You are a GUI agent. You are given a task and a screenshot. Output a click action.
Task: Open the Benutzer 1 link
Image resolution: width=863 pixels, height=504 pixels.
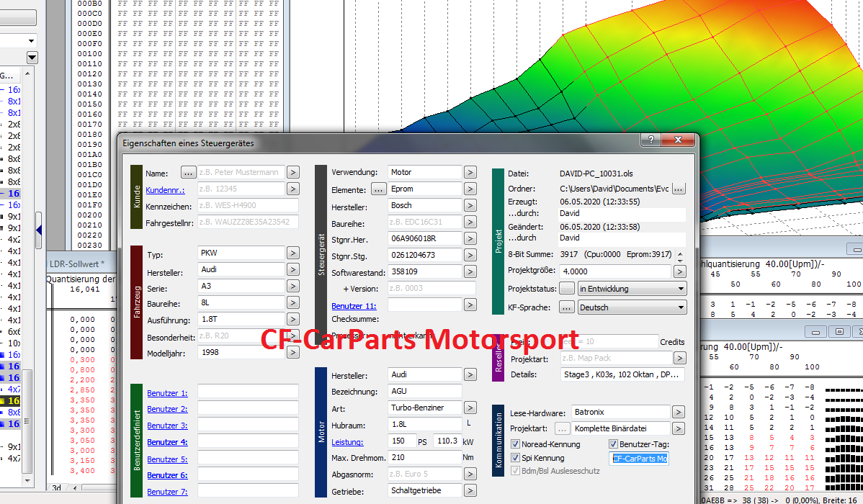[167, 393]
